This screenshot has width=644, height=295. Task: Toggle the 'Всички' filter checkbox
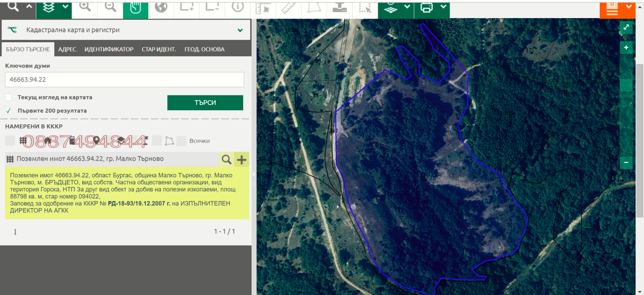(182, 141)
